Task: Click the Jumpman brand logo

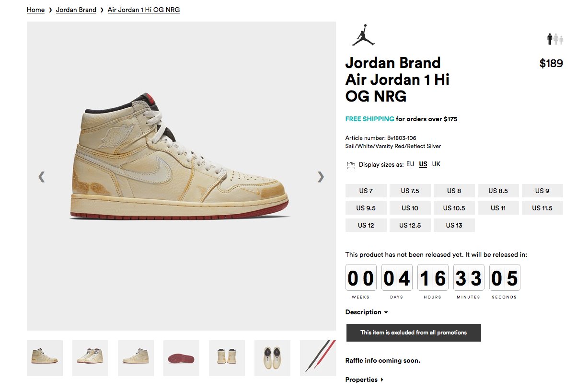Action: pyautogui.click(x=363, y=34)
